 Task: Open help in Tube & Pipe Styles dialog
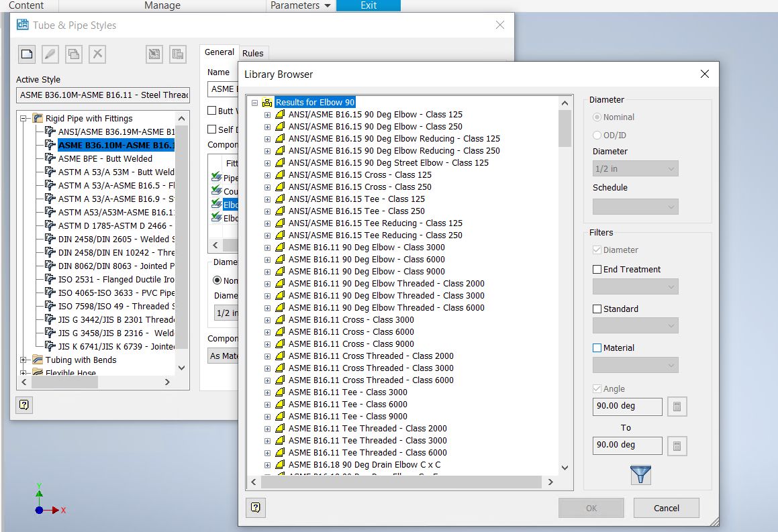click(23, 405)
